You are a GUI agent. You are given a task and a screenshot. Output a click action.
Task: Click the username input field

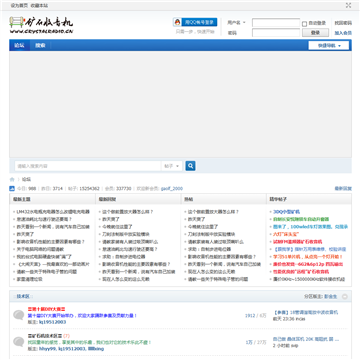(276, 23)
